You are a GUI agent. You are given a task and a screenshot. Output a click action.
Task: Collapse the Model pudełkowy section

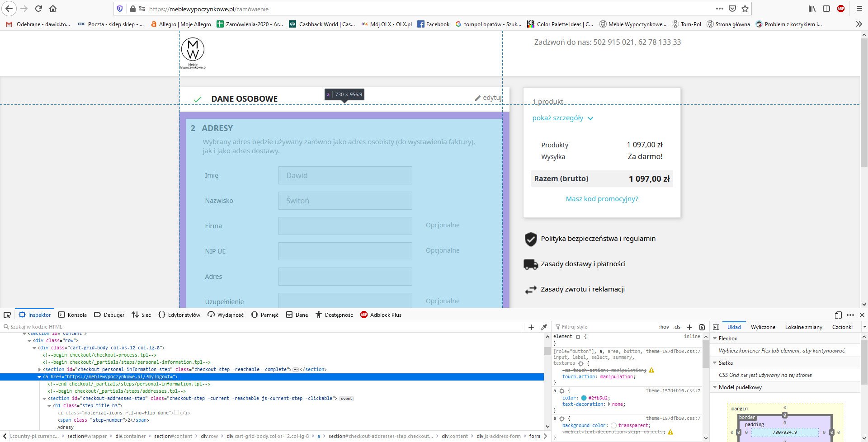pos(715,387)
